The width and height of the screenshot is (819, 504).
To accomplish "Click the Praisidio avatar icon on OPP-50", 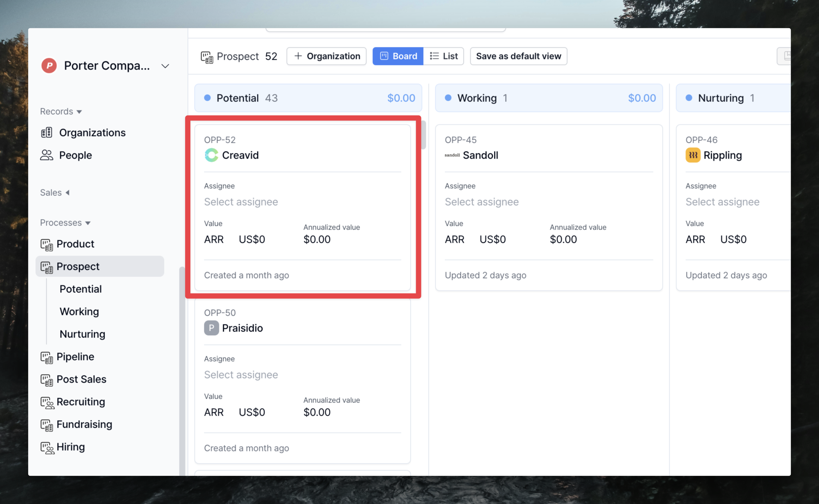I will click(211, 328).
